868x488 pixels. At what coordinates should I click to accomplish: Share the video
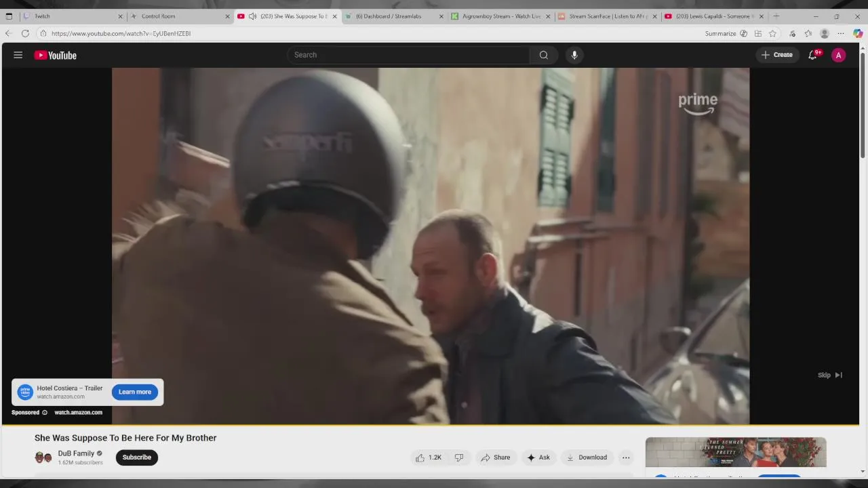click(x=496, y=457)
